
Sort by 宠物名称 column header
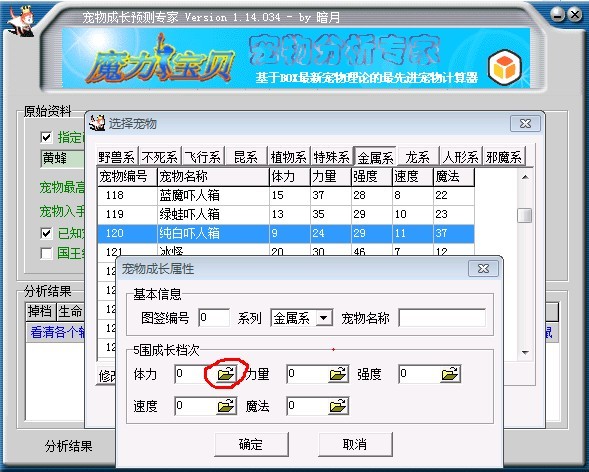(213, 176)
